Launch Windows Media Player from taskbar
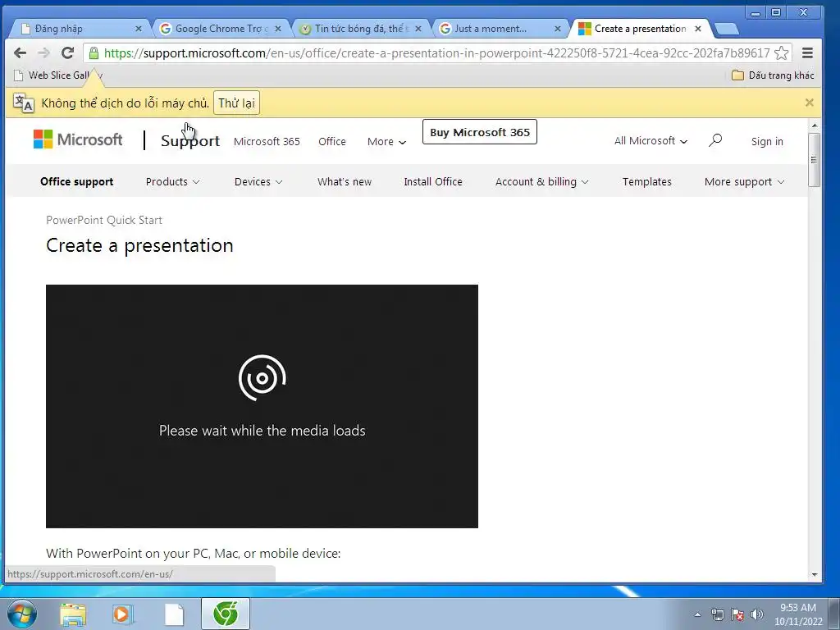 (123, 614)
